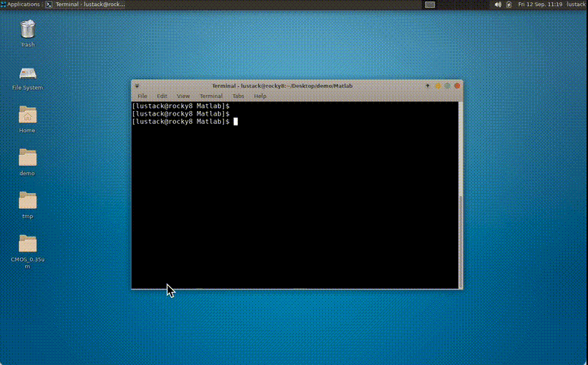Minimize the Terminal window with yellow button
588x365 pixels.
[x=438, y=86]
